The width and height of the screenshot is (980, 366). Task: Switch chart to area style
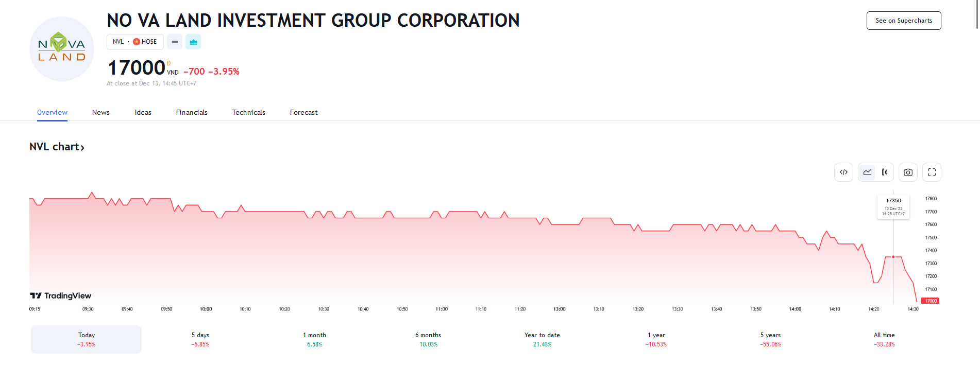coord(868,172)
